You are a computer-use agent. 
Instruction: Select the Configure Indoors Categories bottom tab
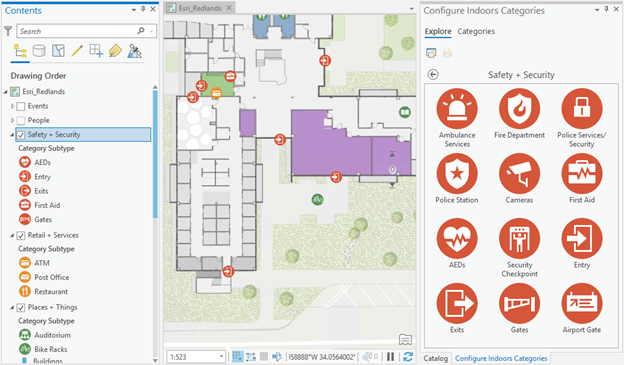point(501,358)
